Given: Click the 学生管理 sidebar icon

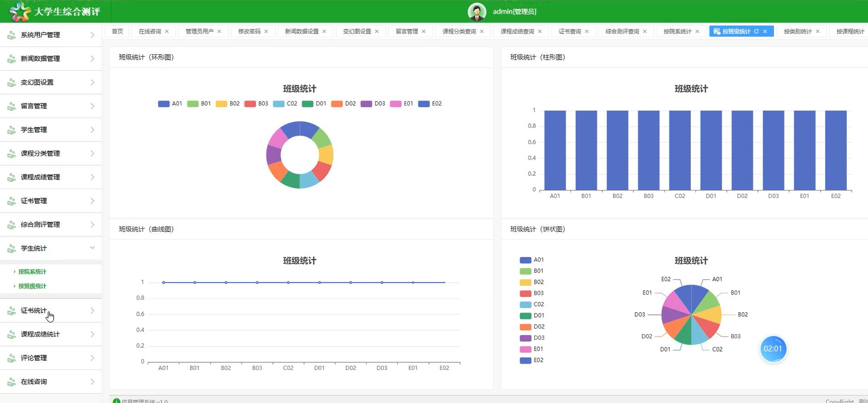Looking at the screenshot, I should point(11,130).
